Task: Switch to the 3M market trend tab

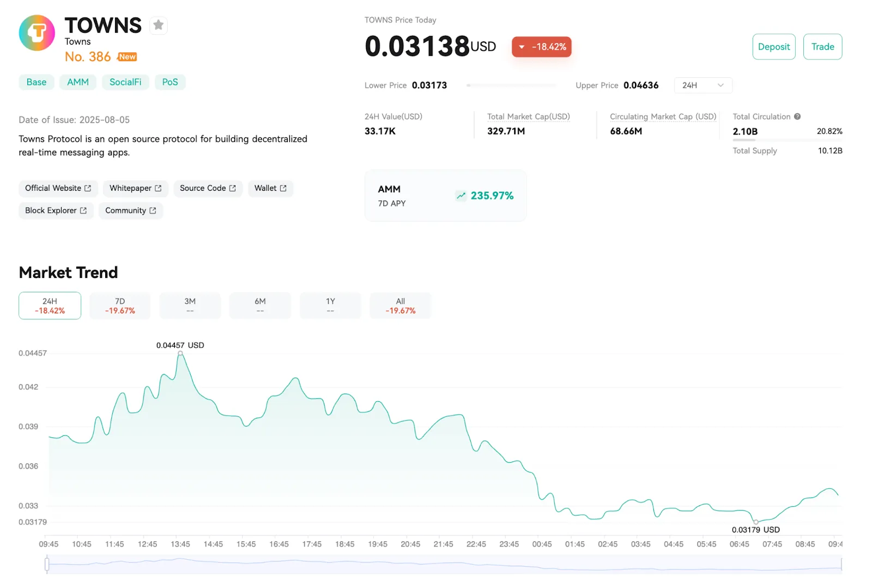Action: pyautogui.click(x=190, y=306)
